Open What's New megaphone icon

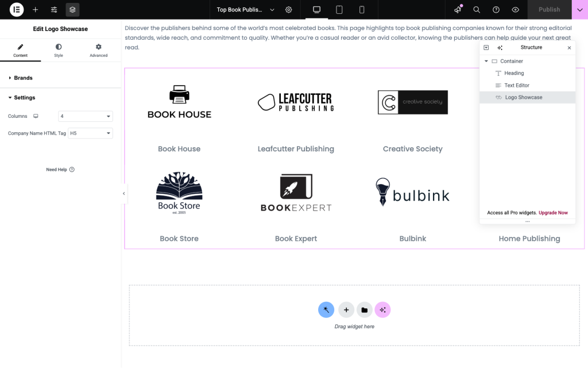pos(458,10)
